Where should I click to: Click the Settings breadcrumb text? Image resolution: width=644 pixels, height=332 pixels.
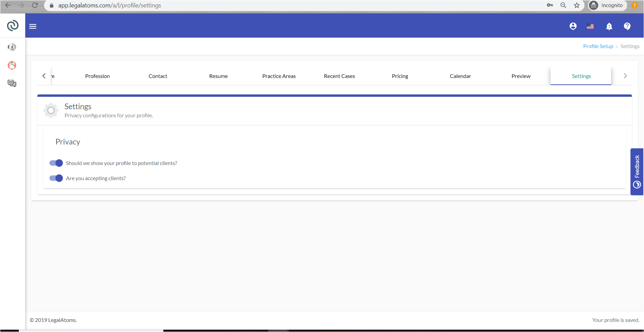[630, 46]
